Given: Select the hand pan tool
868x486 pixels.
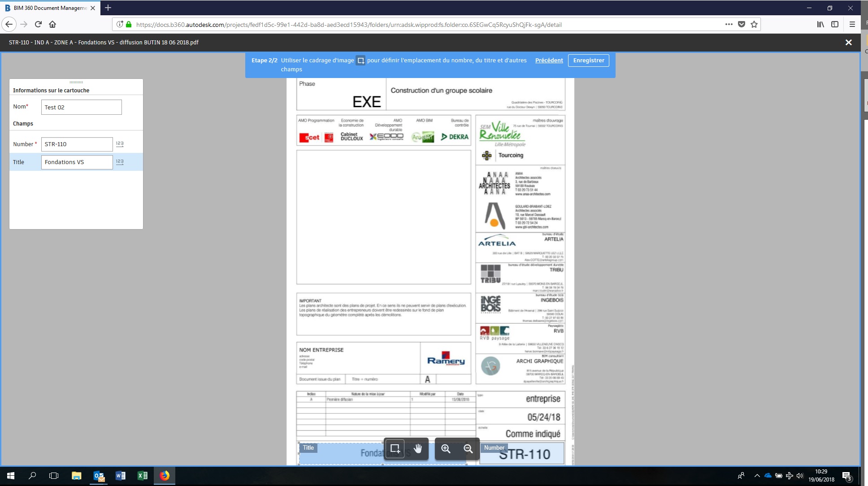Looking at the screenshot, I should pos(418,448).
